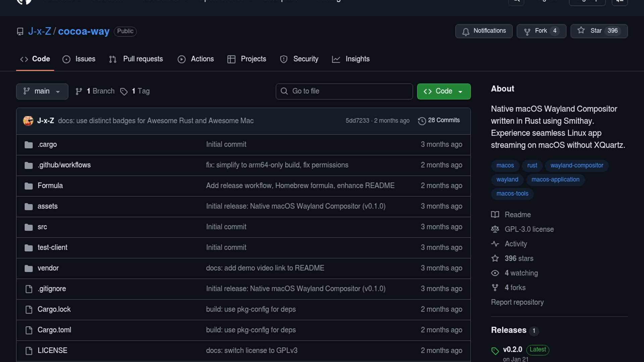644x362 pixels.
Task: Click the commit history clock icon
Action: 422,121
